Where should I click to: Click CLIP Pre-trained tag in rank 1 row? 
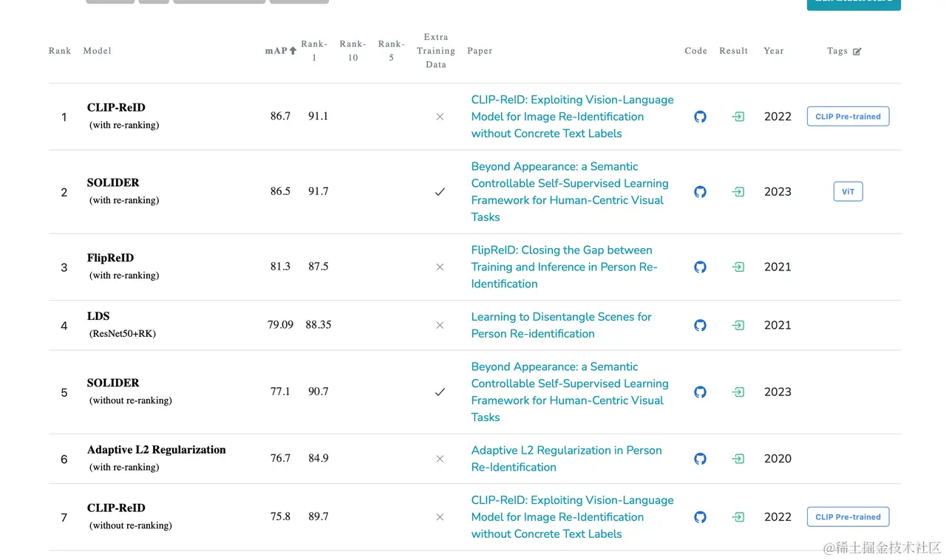click(848, 117)
